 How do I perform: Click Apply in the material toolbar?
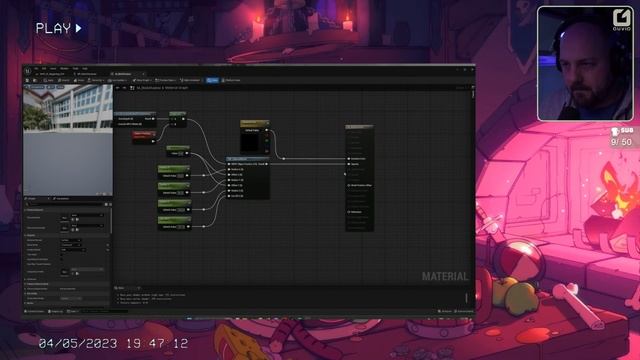(x=49, y=80)
